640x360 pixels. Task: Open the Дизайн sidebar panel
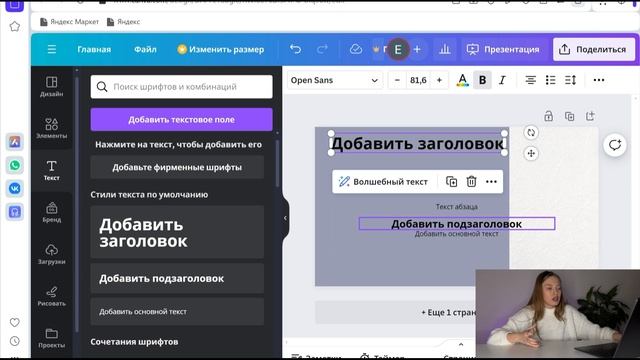[x=52, y=87]
